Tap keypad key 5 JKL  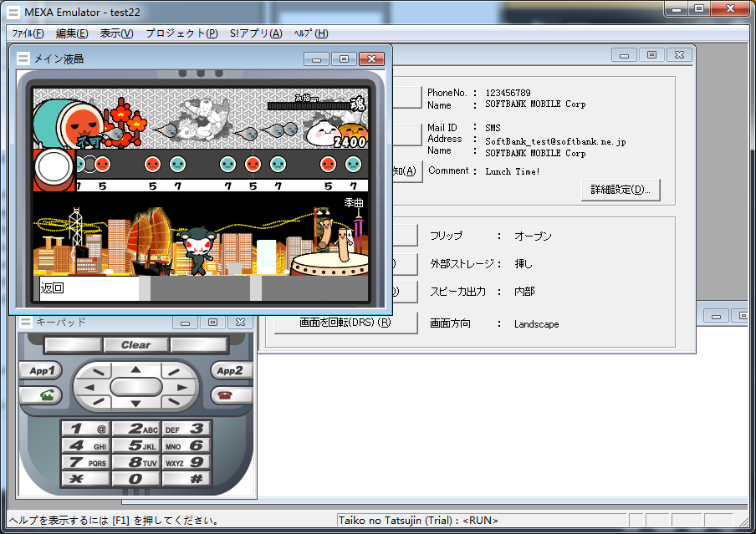coord(136,445)
